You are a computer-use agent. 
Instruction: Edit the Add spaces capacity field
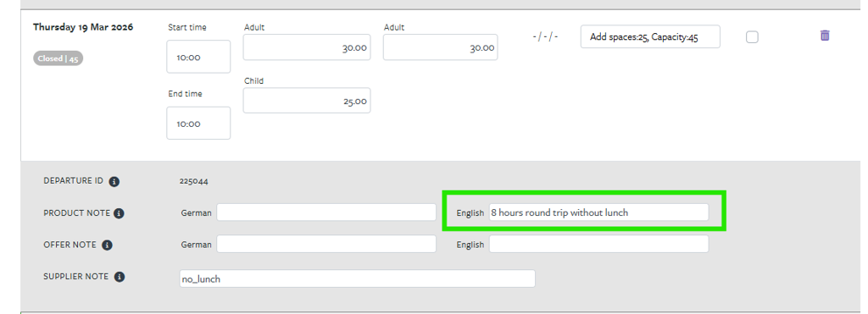tap(650, 36)
